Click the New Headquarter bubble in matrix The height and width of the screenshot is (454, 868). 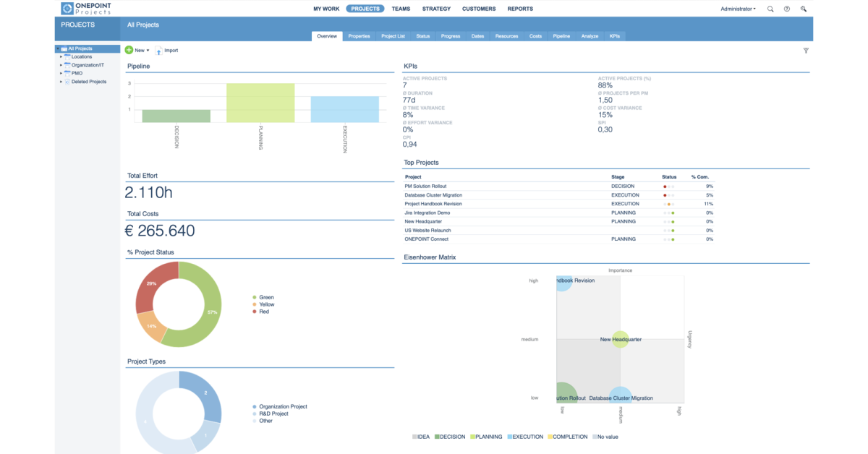click(x=621, y=339)
